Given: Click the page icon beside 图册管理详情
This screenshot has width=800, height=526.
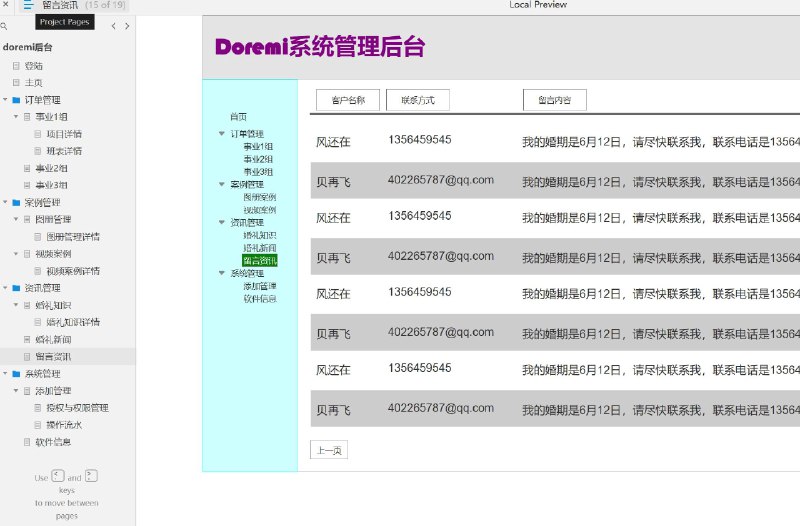Looking at the screenshot, I should coord(38,237).
